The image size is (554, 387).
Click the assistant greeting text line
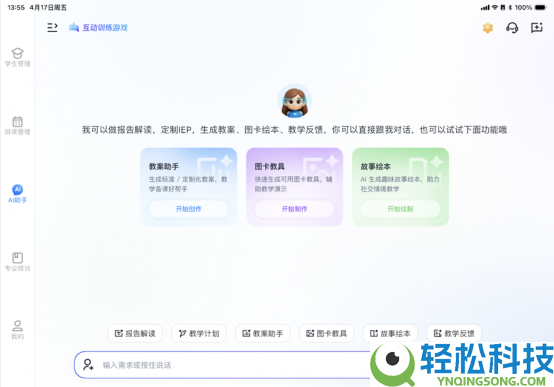tap(294, 130)
